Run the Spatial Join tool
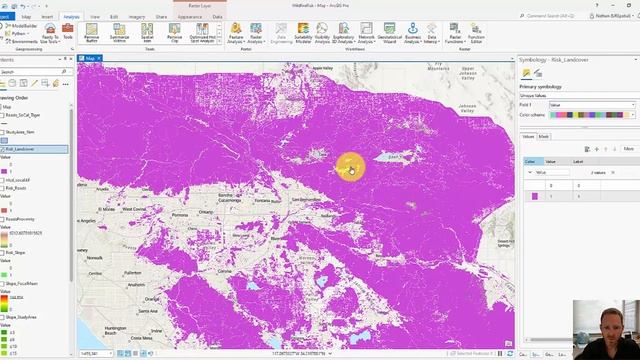Image resolution: width=640 pixels, height=360 pixels. click(147, 33)
